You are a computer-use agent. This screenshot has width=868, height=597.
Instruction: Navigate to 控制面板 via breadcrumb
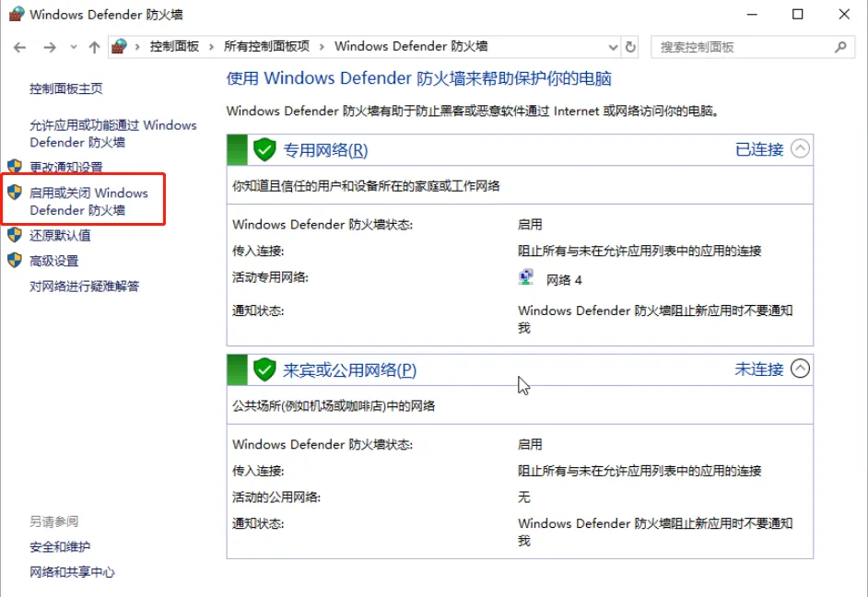point(177,46)
